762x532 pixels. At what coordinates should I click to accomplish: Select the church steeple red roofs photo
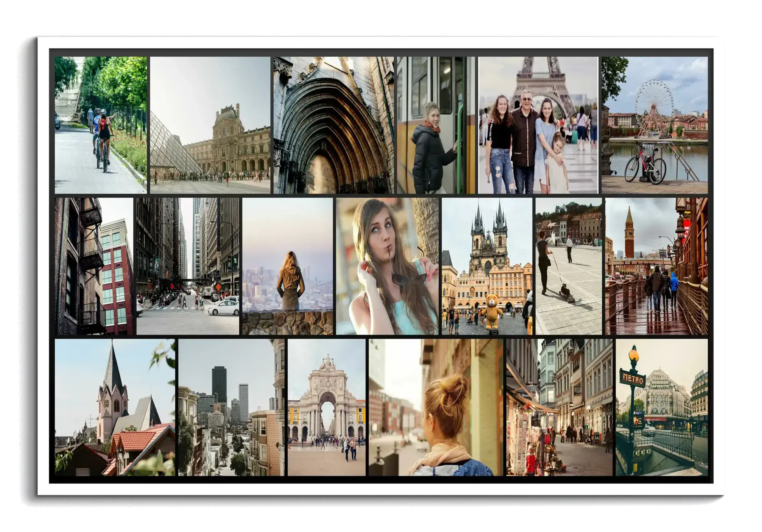tap(115, 407)
